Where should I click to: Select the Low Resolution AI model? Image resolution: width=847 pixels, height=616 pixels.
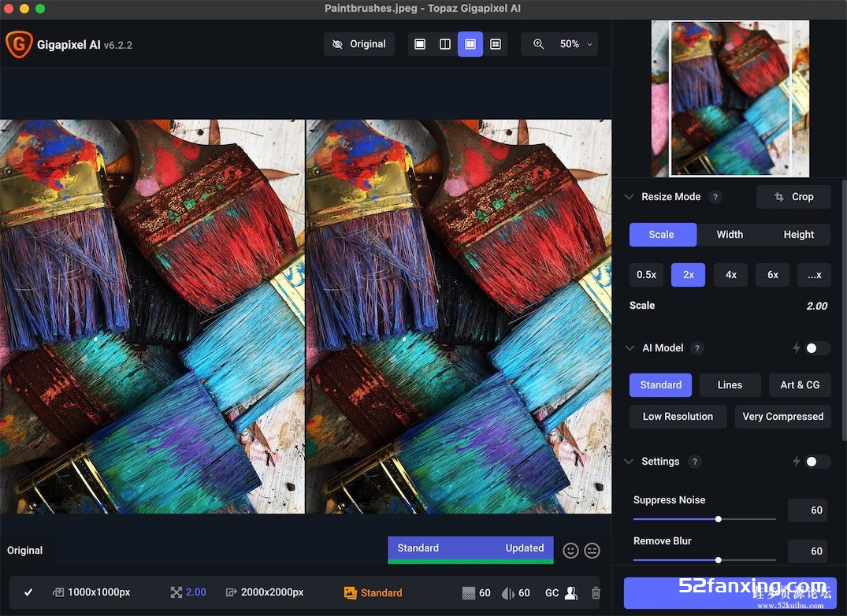coord(678,417)
